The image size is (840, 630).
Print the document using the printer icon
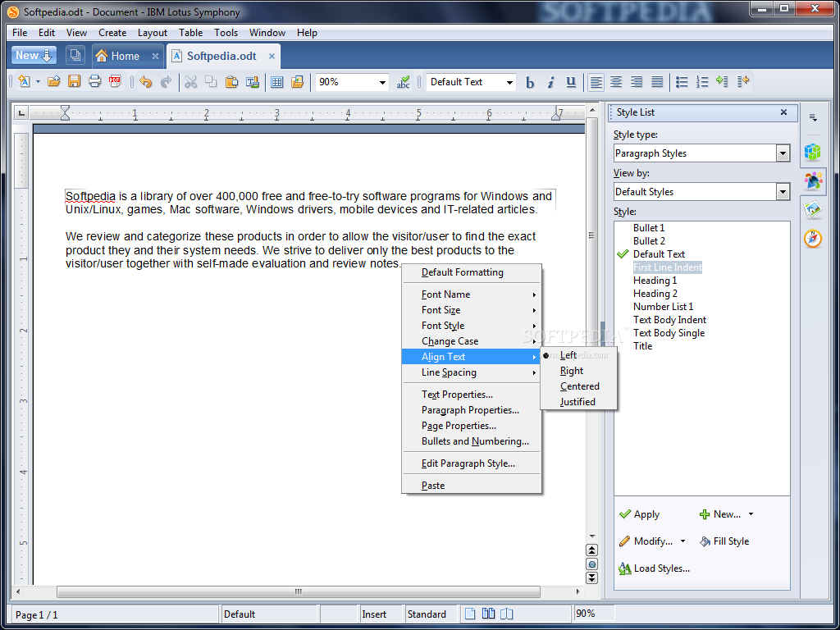pos(94,82)
